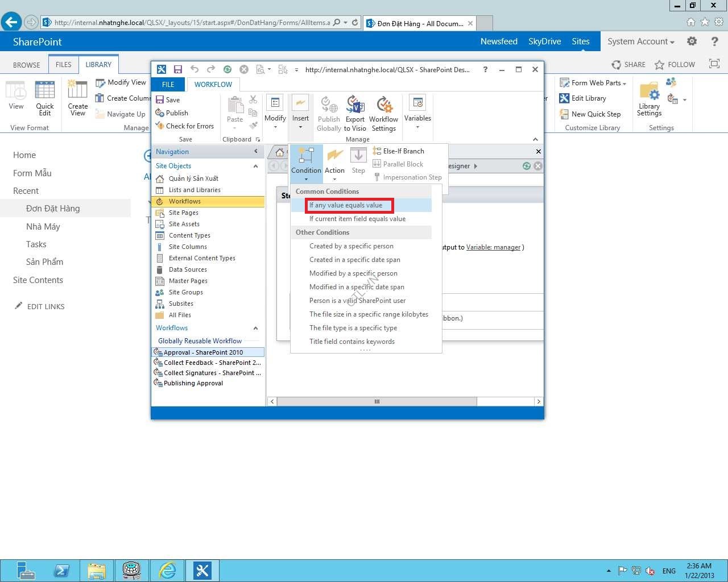Click the horizontal scrollbar in designer
728x582 pixels.
click(x=377, y=401)
